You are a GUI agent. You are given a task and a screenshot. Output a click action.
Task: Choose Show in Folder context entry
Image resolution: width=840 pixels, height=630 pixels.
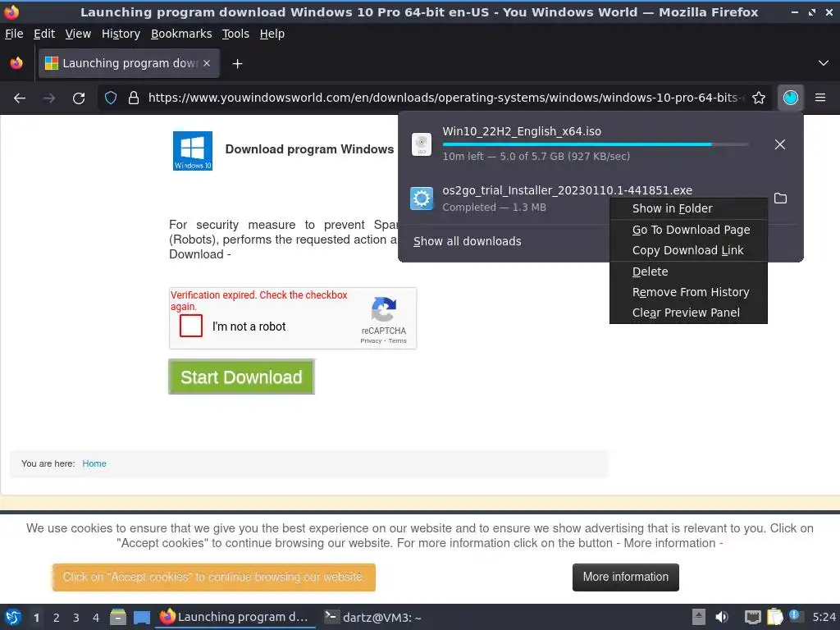(x=688, y=208)
